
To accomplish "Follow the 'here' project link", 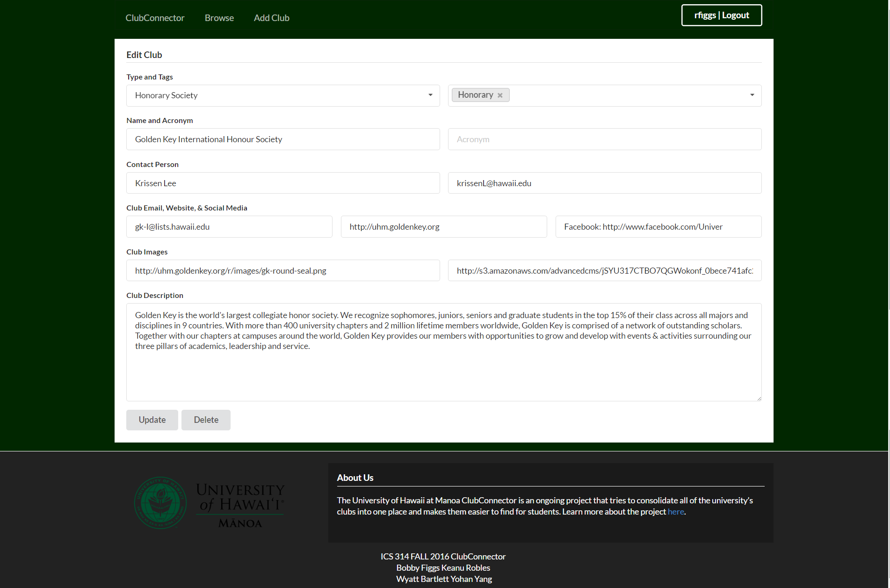I will tap(676, 512).
